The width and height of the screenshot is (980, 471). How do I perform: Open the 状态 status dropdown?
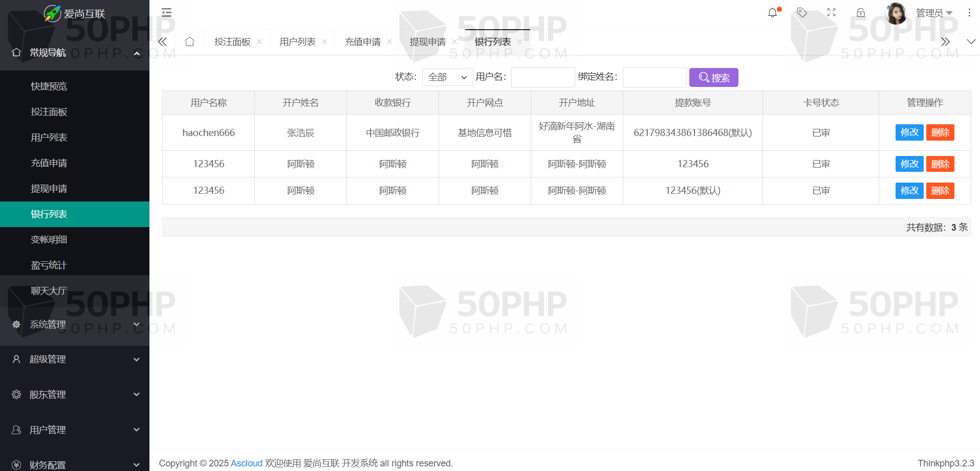tap(447, 77)
